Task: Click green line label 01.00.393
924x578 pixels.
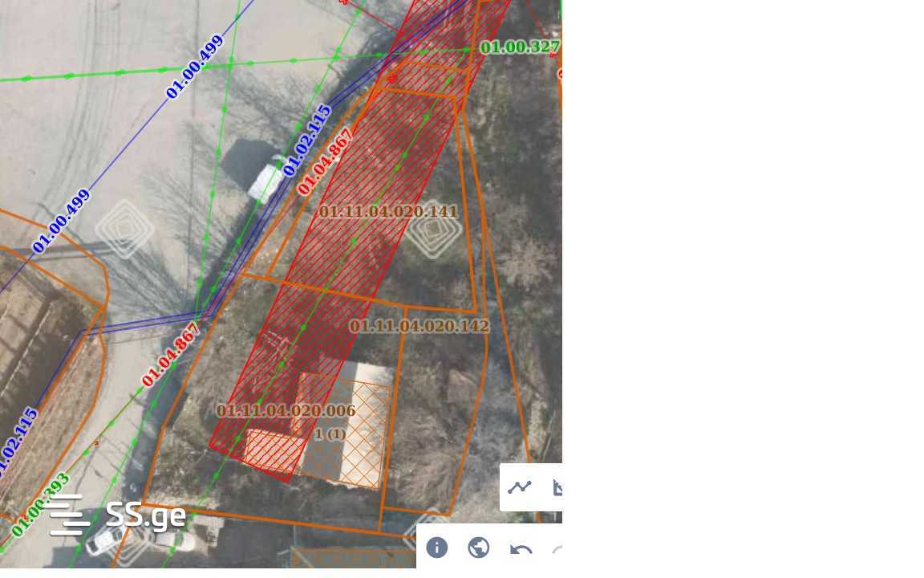Action: pos(41,504)
